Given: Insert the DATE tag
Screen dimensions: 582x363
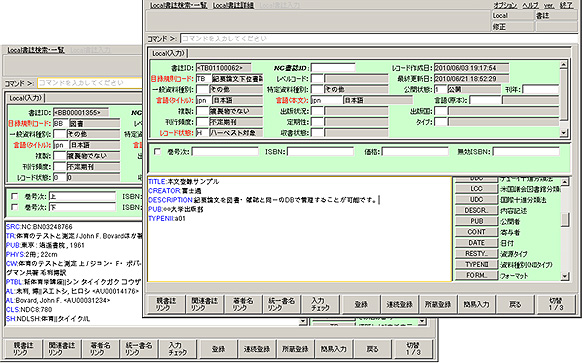Looking at the screenshot, I should (x=476, y=243).
